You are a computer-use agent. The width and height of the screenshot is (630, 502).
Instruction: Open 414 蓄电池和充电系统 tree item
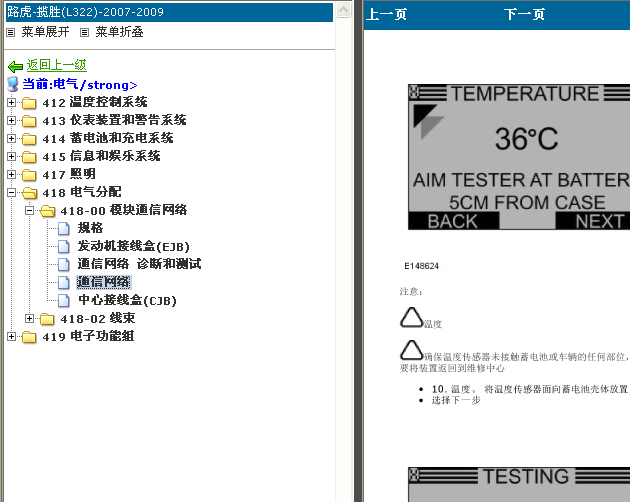click(x=108, y=138)
